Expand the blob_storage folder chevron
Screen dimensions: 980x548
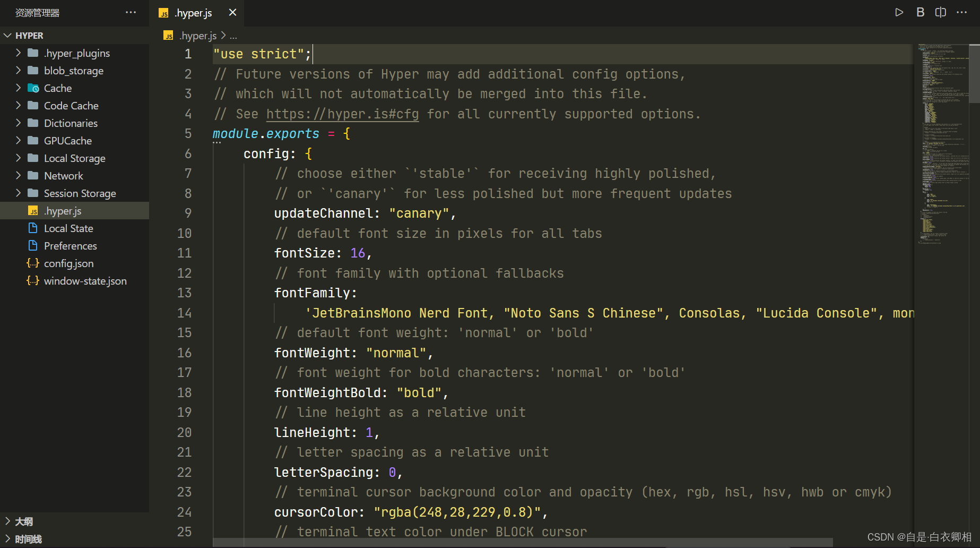tap(19, 70)
